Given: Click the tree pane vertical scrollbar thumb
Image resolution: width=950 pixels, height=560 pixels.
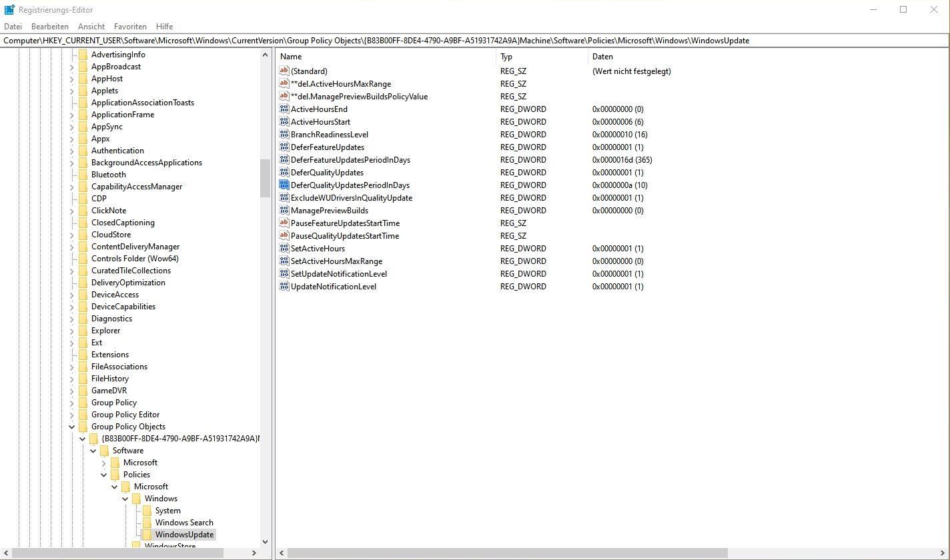Looking at the screenshot, I should tap(265, 178).
